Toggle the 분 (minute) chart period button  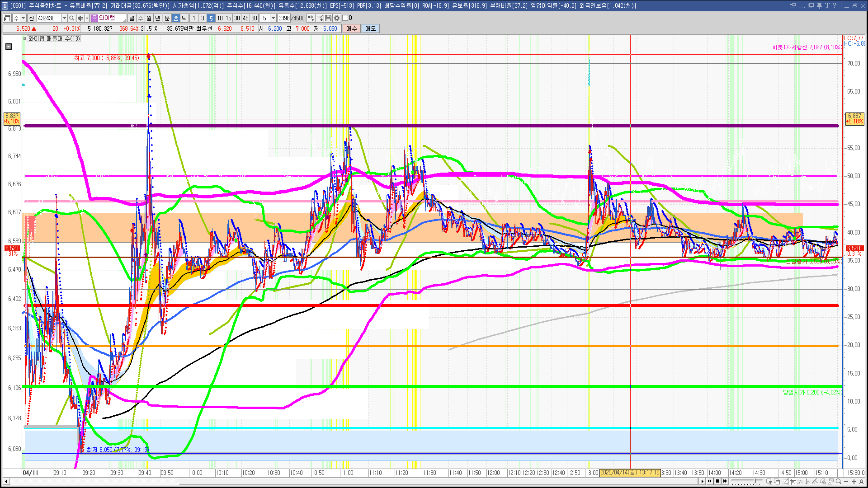[x=167, y=18]
